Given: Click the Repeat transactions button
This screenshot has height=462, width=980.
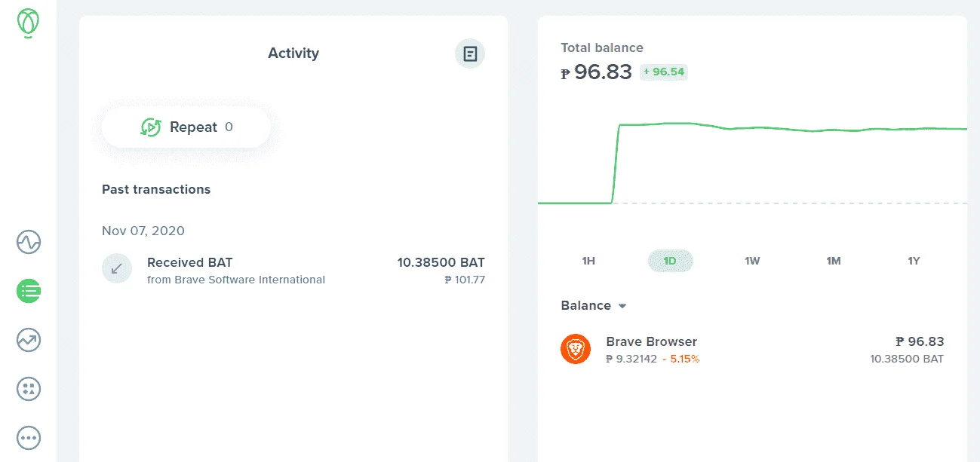Looking at the screenshot, I should [x=186, y=127].
